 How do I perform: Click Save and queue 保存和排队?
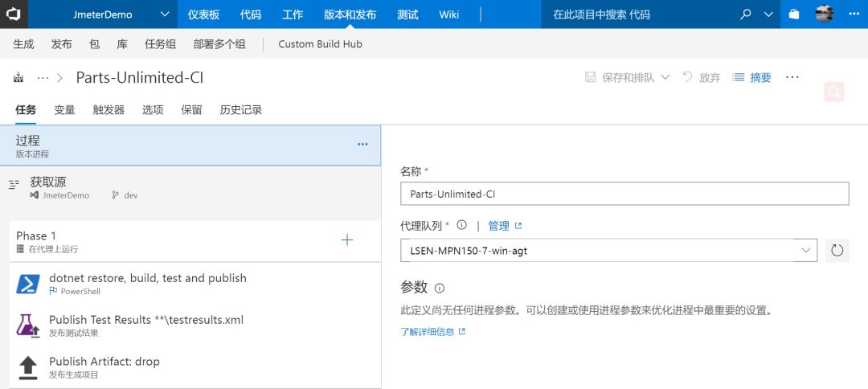[x=628, y=77]
